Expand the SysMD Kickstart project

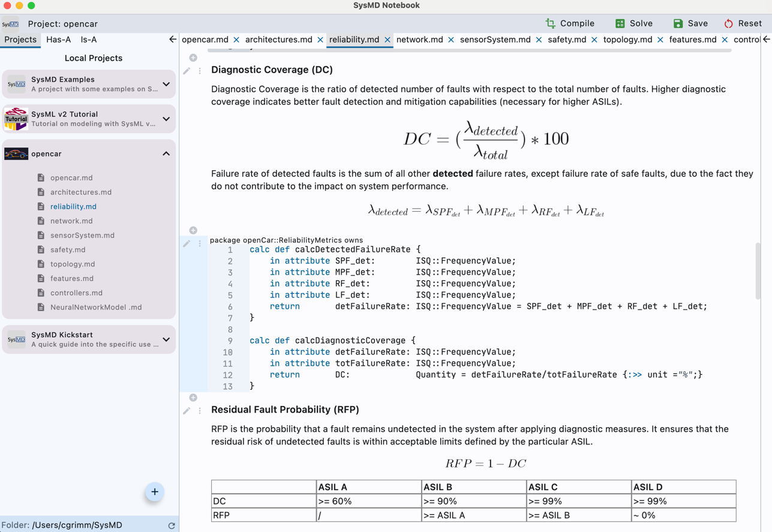tap(166, 339)
